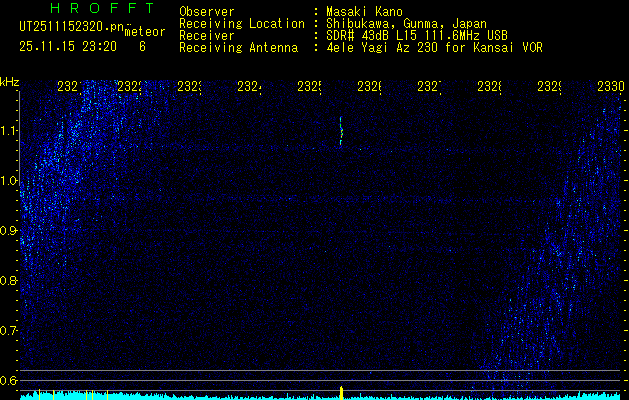Screen dimensions: 629x400
Task: Click antenna text '4ele Yagi Az 230 for Kansai VOR'
Action: [434, 48]
